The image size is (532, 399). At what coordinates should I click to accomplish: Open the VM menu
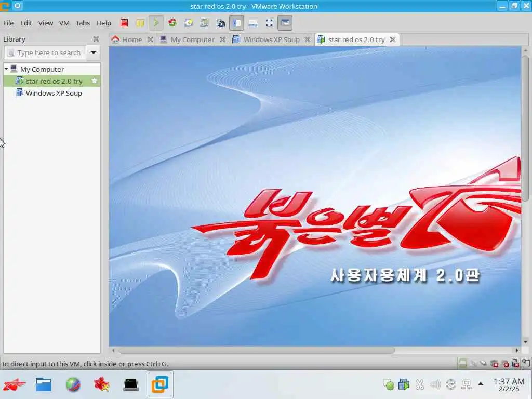click(x=64, y=23)
